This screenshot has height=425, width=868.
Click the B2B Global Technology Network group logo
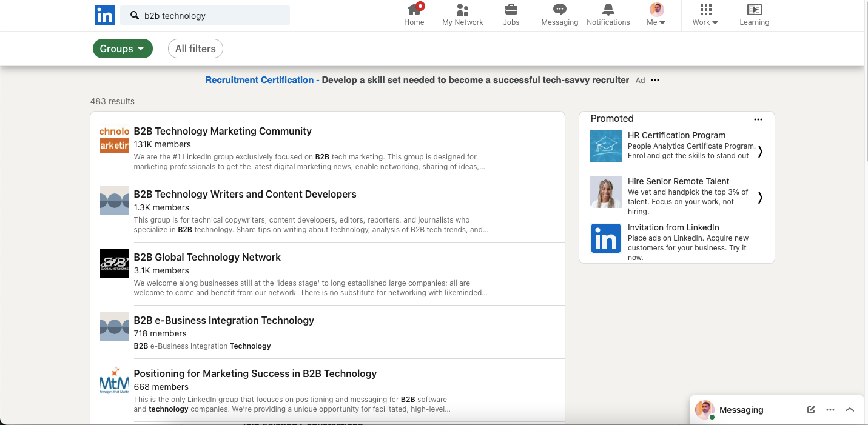pyautogui.click(x=114, y=264)
